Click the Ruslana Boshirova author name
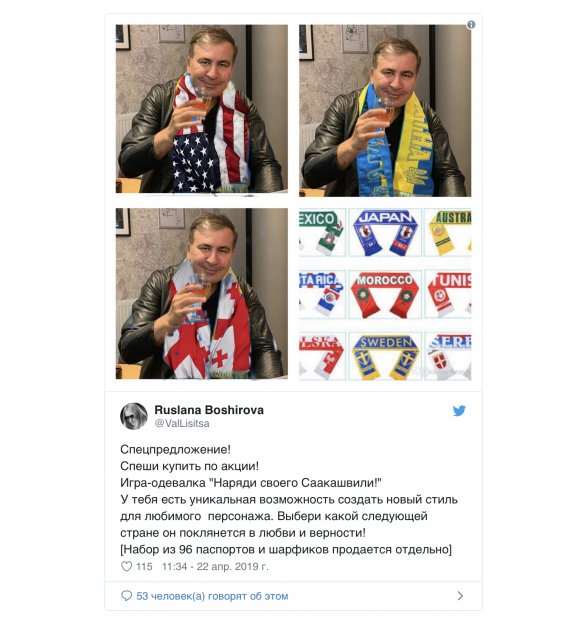Viewport: 581px width, 631px height. 209,410
